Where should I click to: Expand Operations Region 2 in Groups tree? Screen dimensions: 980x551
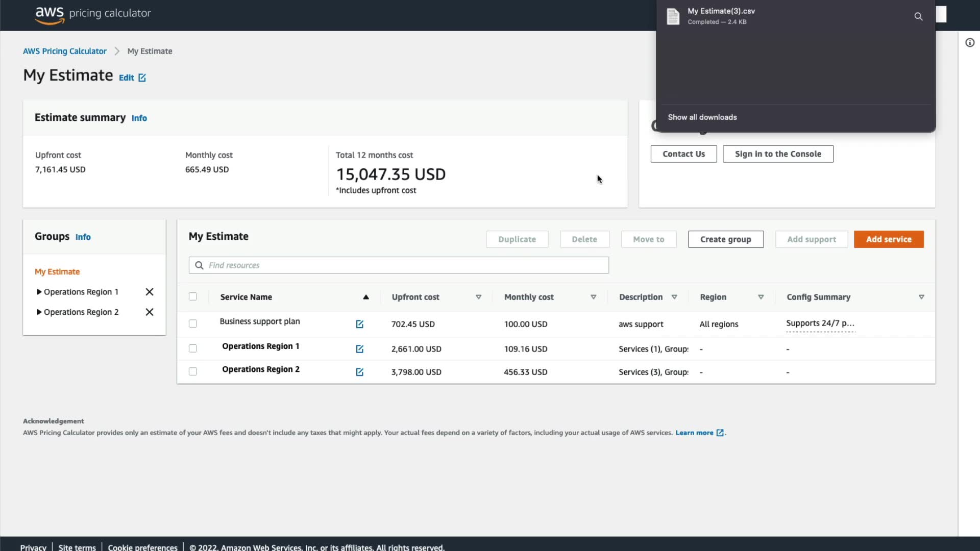(39, 312)
